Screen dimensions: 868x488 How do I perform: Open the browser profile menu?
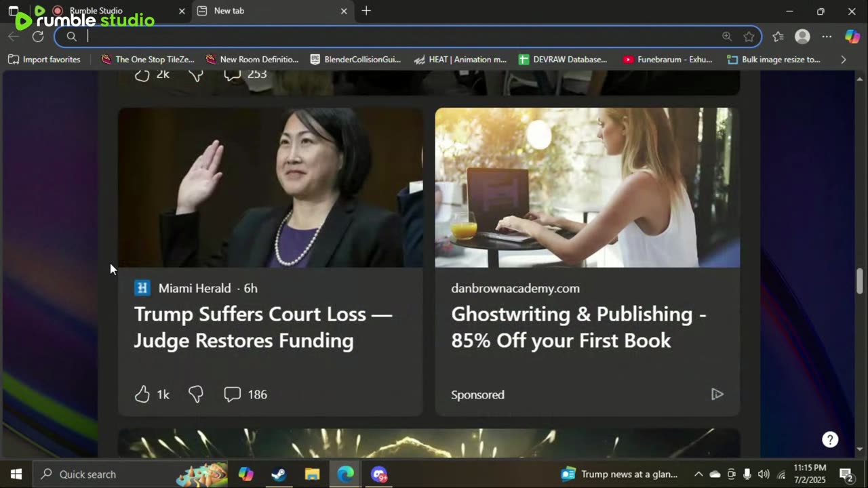802,37
